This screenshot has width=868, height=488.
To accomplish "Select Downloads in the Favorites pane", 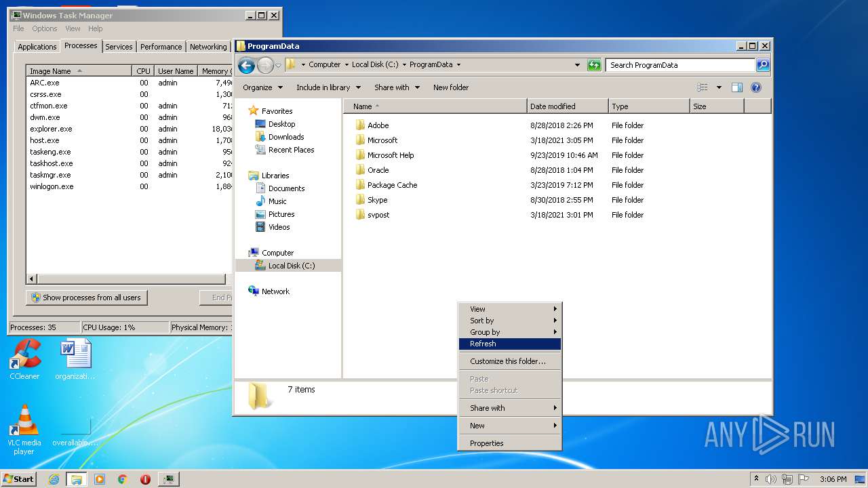I will pos(285,137).
